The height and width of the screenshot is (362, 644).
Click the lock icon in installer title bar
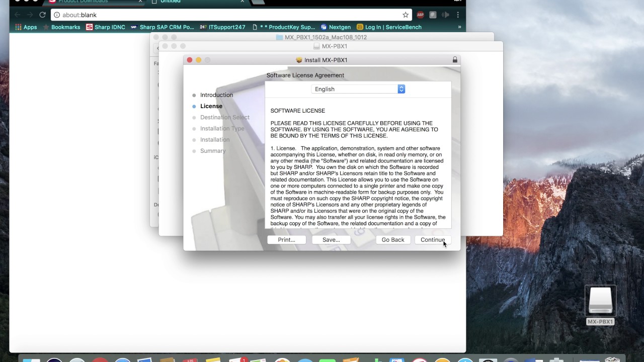point(455,60)
